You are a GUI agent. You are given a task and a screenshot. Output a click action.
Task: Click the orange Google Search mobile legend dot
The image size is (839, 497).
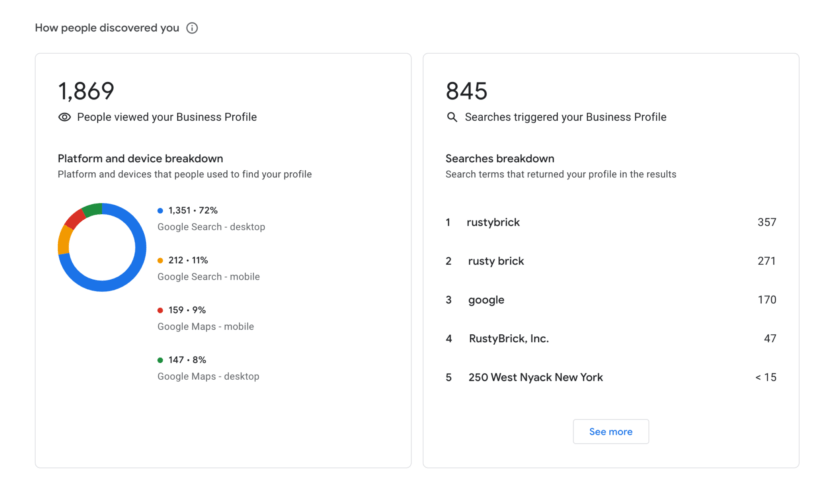pyautogui.click(x=160, y=261)
